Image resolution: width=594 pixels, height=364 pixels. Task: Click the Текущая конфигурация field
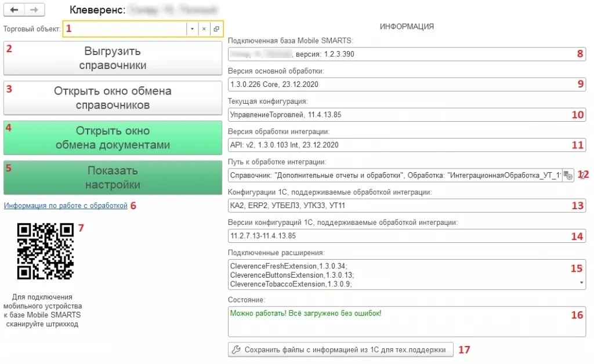pos(407,115)
